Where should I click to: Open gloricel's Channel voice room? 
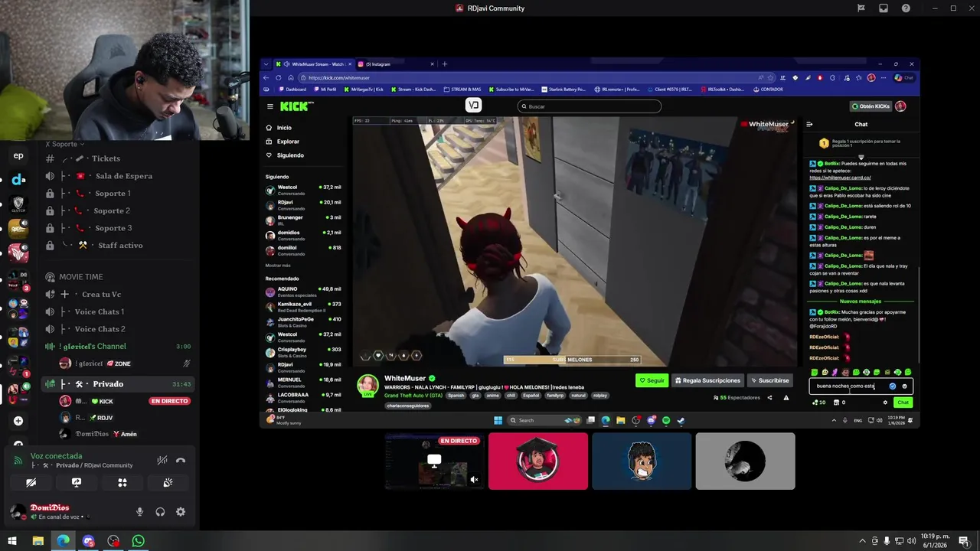coord(119,347)
